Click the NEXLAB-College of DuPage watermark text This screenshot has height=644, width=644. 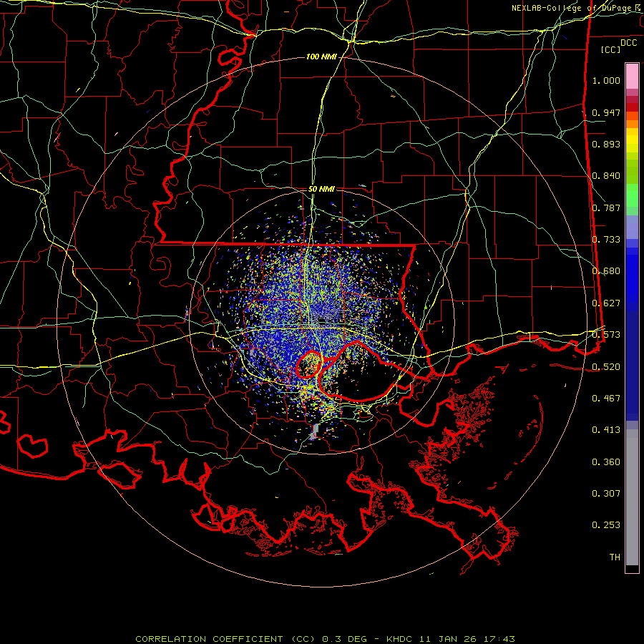coord(571,8)
